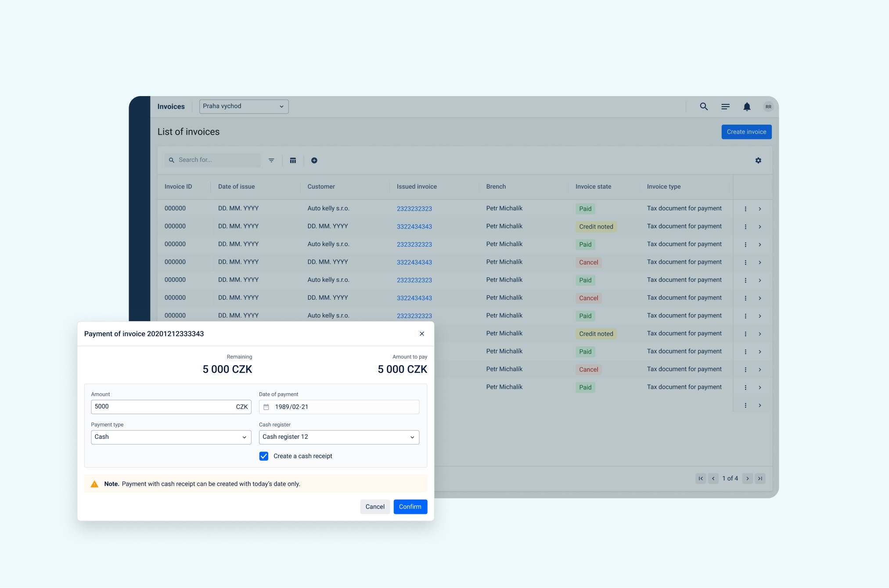Image resolution: width=889 pixels, height=588 pixels.
Task: Open the Praha vychod branch dropdown
Action: [x=244, y=106]
